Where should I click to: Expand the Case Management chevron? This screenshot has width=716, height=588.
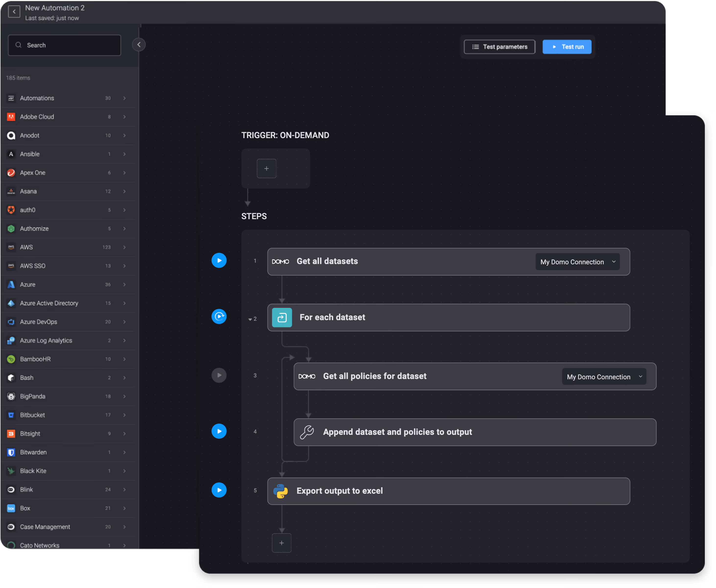[x=125, y=527]
